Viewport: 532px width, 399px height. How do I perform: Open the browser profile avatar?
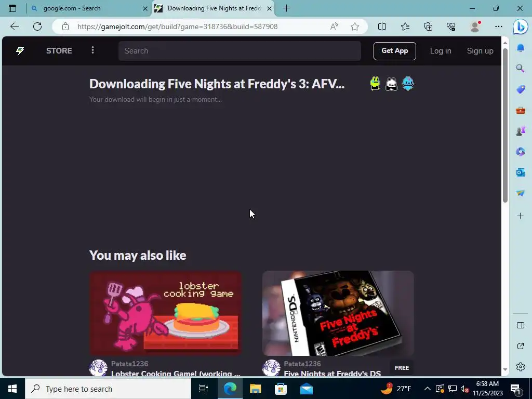click(x=475, y=26)
